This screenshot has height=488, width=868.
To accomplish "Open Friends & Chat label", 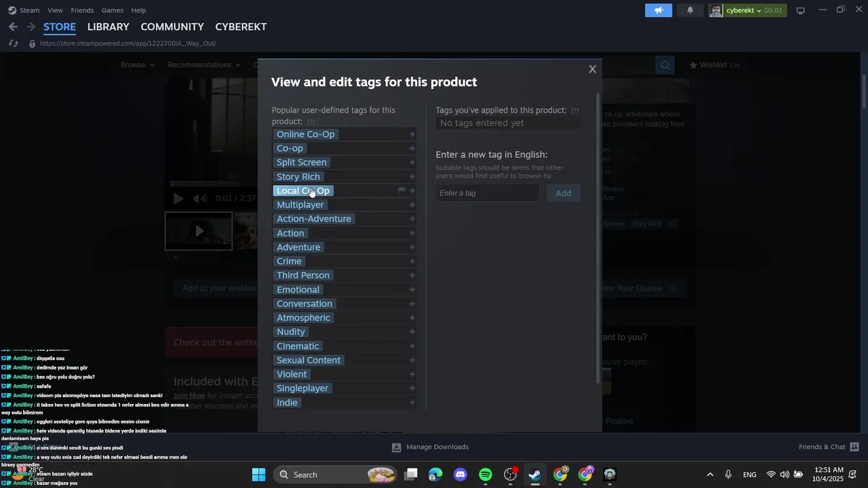I will click(822, 447).
